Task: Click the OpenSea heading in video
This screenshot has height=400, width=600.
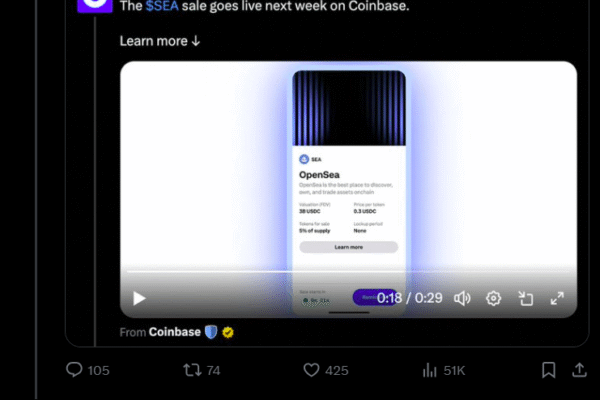Action: [319, 175]
